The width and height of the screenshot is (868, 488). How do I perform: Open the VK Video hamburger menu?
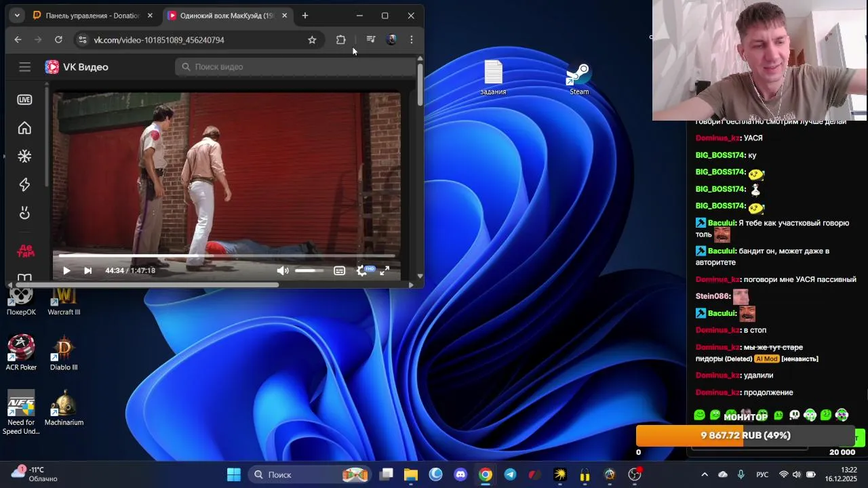(25, 66)
